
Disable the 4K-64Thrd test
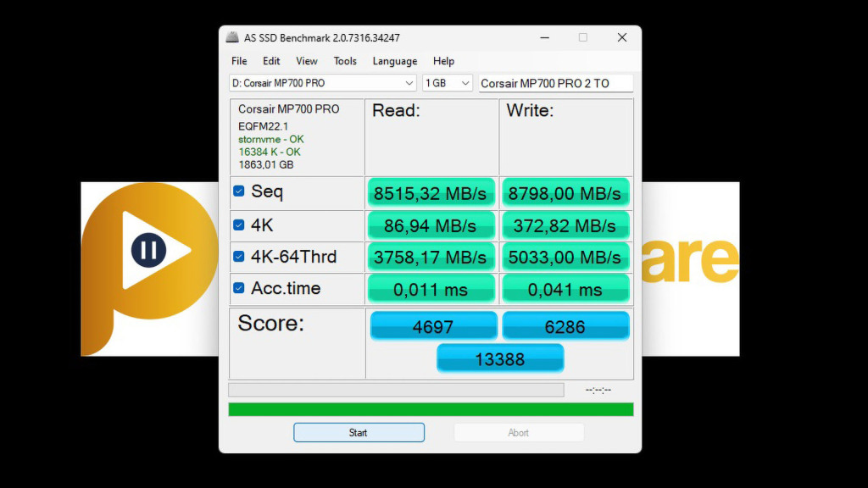(x=238, y=256)
